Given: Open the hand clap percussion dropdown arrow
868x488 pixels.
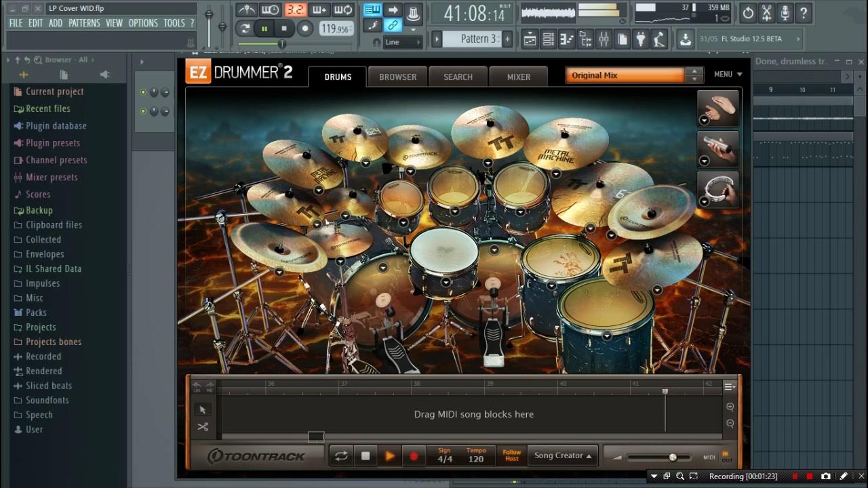Looking at the screenshot, I should tap(704, 120).
